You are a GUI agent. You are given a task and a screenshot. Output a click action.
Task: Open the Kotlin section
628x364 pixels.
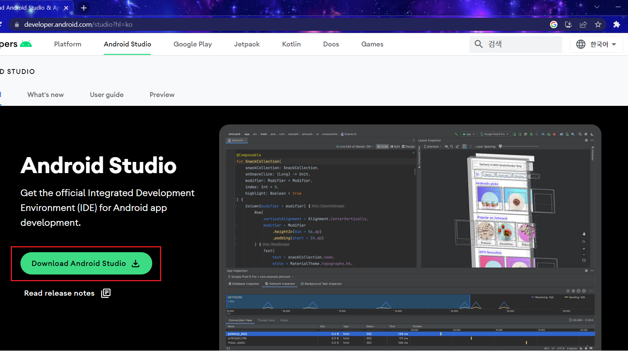click(292, 44)
